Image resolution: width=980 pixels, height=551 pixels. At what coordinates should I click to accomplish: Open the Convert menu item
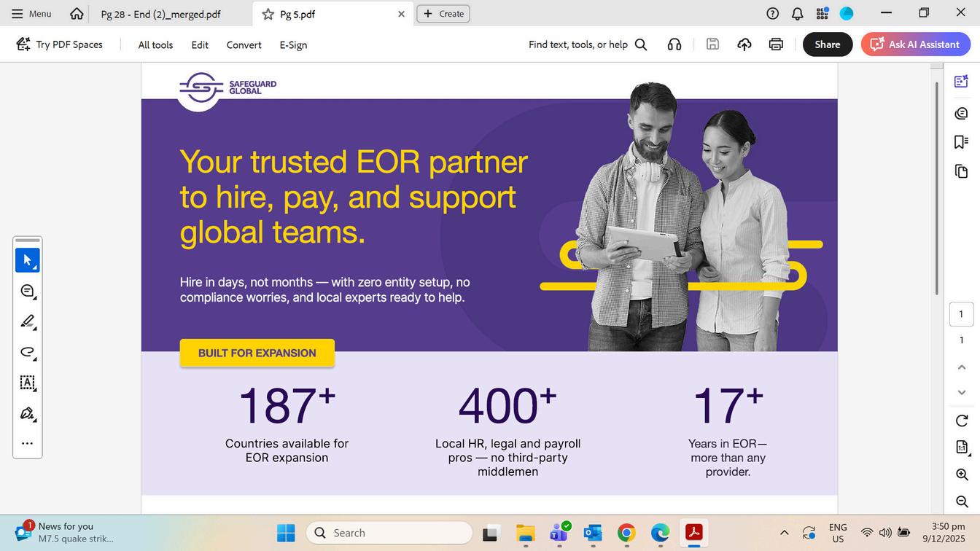(x=244, y=44)
